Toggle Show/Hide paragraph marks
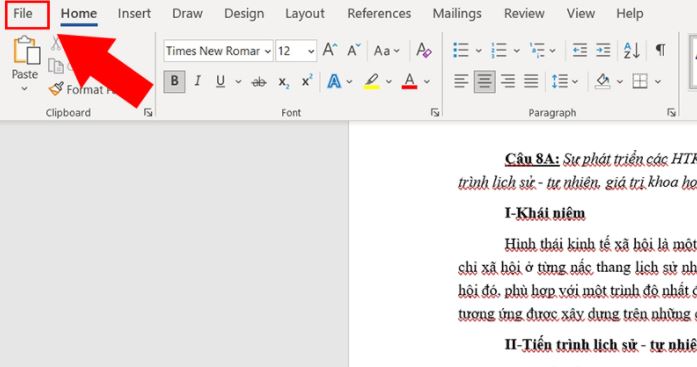Screen dimensions: 697x367 661,50
